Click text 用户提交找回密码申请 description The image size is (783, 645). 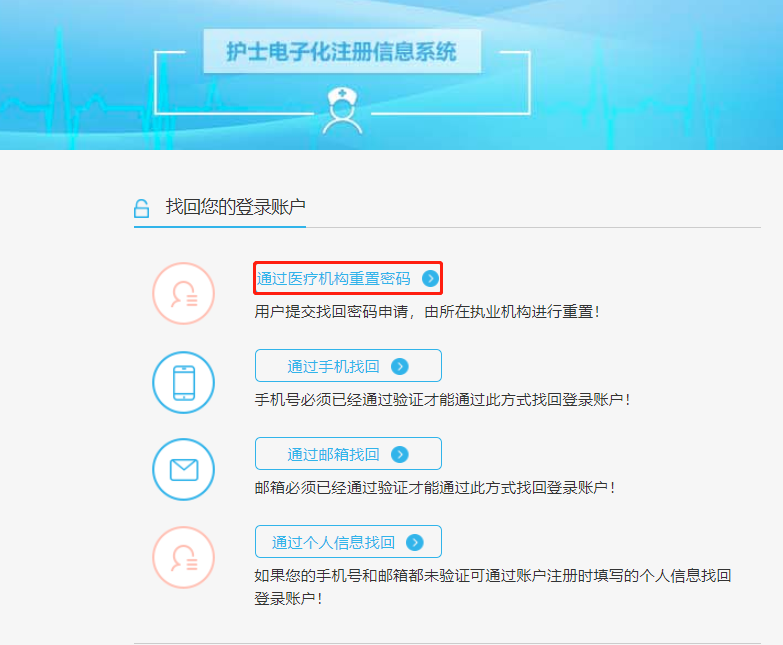427,312
